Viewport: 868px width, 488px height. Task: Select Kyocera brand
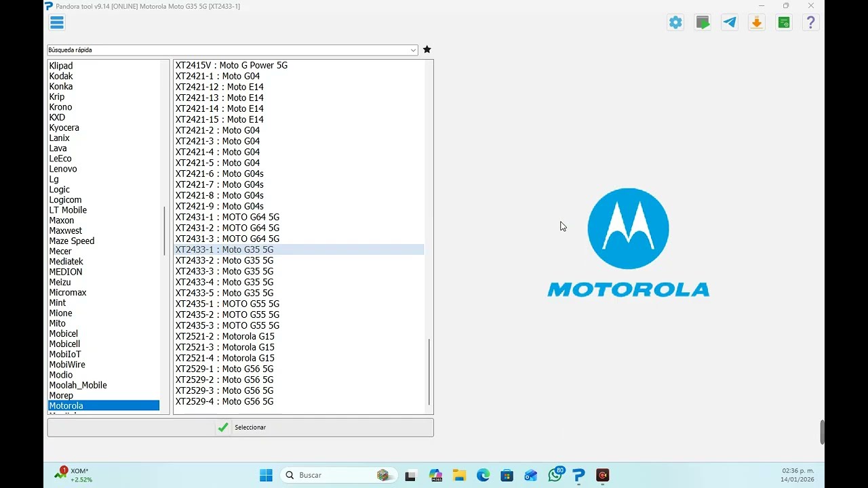[x=64, y=127]
